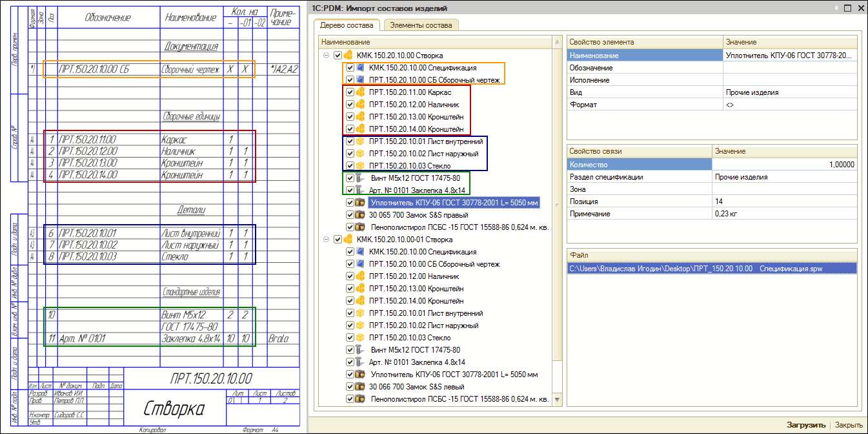Click the cubes icon of ПРТ.150.20.14.00 Кронштейн under КМК.150.20.10.00-01
Image resolution: width=868 pixels, height=434 pixels.
tap(360, 300)
